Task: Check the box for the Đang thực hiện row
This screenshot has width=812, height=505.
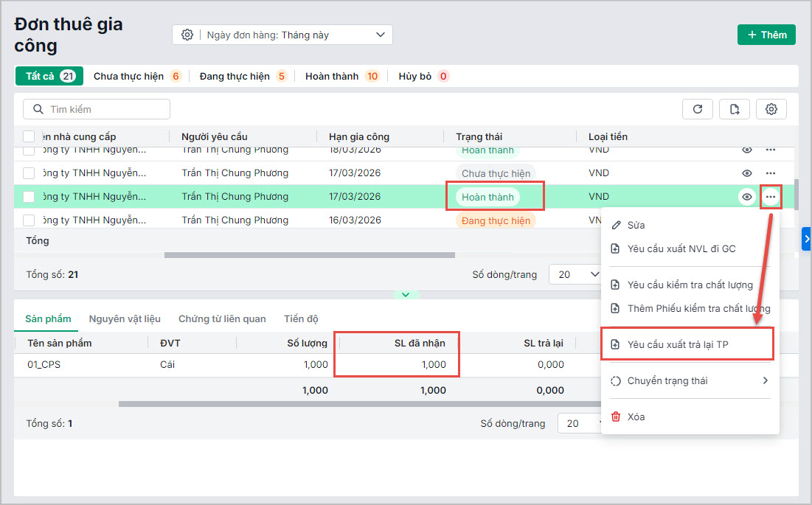Action: (x=29, y=220)
